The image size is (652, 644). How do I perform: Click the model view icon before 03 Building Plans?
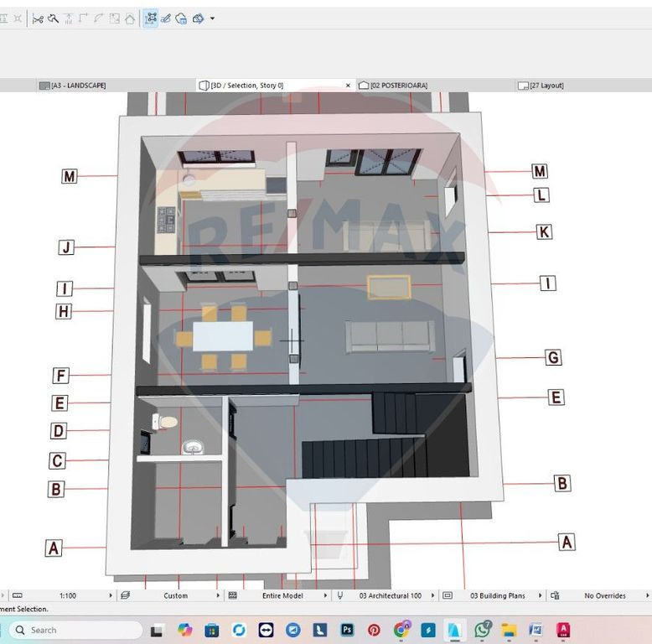click(448, 595)
